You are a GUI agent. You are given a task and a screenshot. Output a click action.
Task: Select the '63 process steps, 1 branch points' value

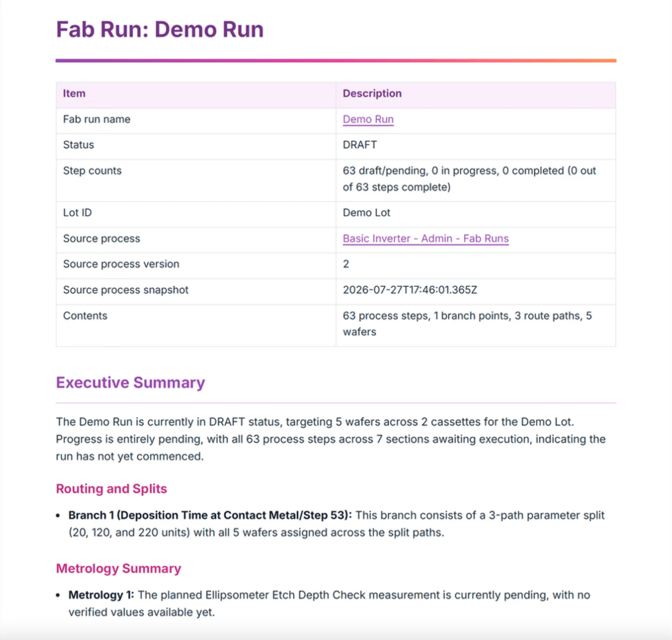(x=467, y=324)
